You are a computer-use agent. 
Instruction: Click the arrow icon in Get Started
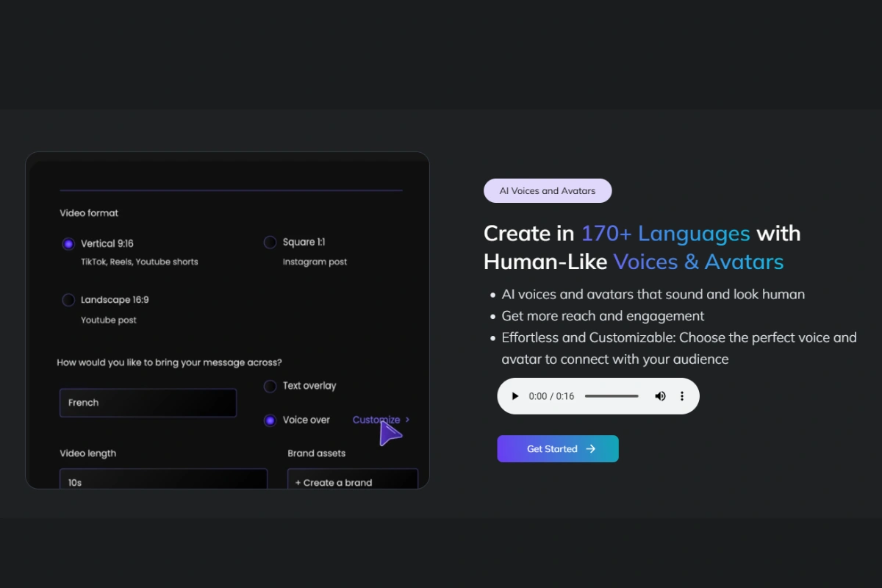[591, 449]
